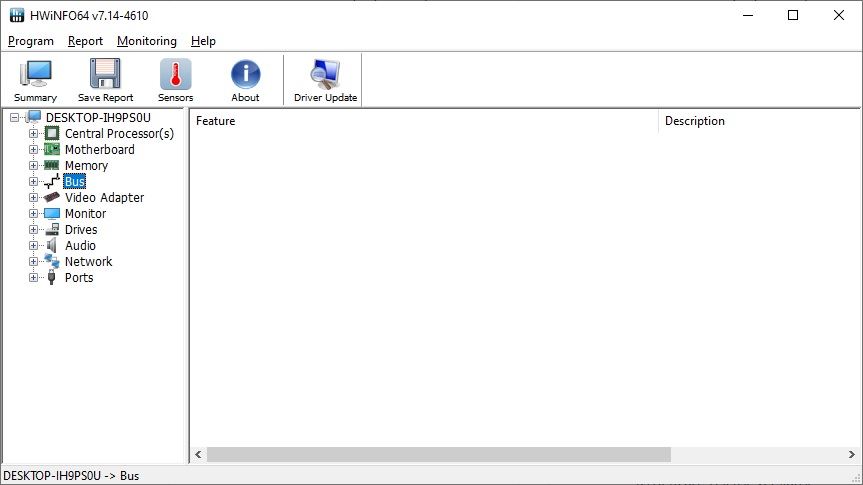Open the Monitoring menu

(146, 41)
